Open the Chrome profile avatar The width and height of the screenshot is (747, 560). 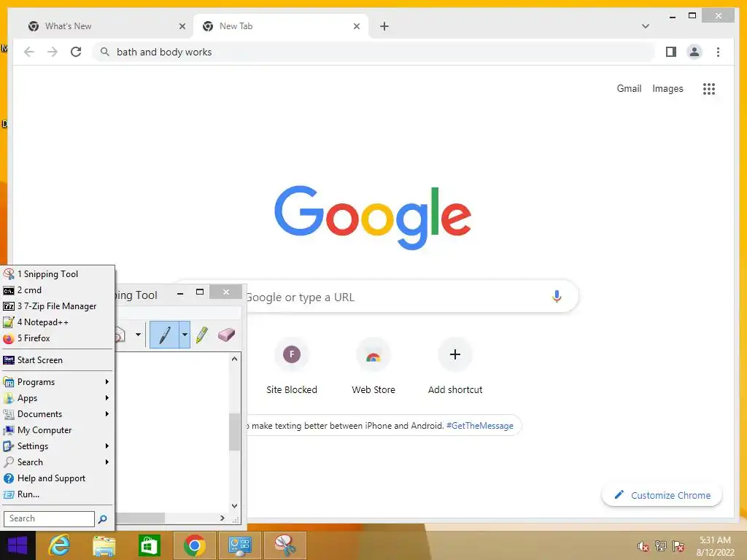pyautogui.click(x=694, y=52)
